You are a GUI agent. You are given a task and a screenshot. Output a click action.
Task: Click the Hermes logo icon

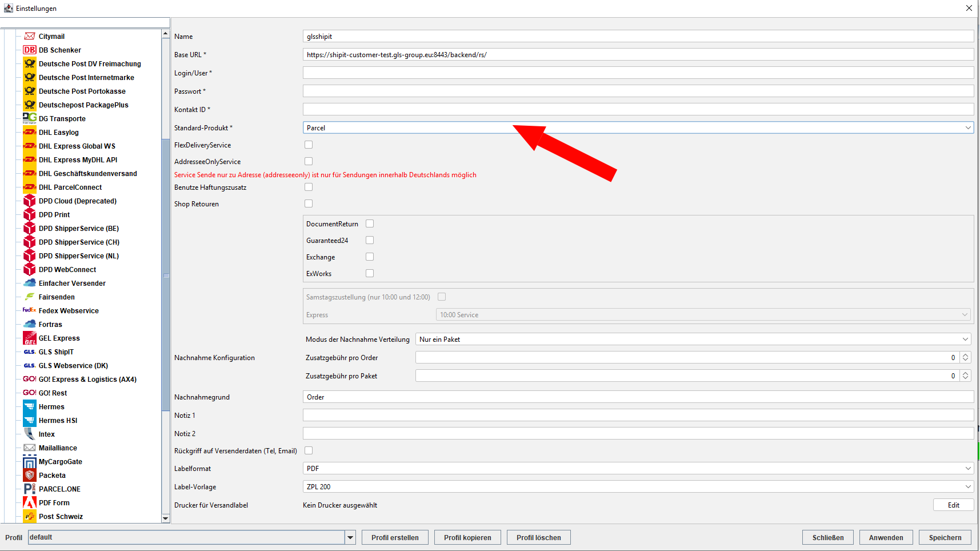click(x=30, y=406)
